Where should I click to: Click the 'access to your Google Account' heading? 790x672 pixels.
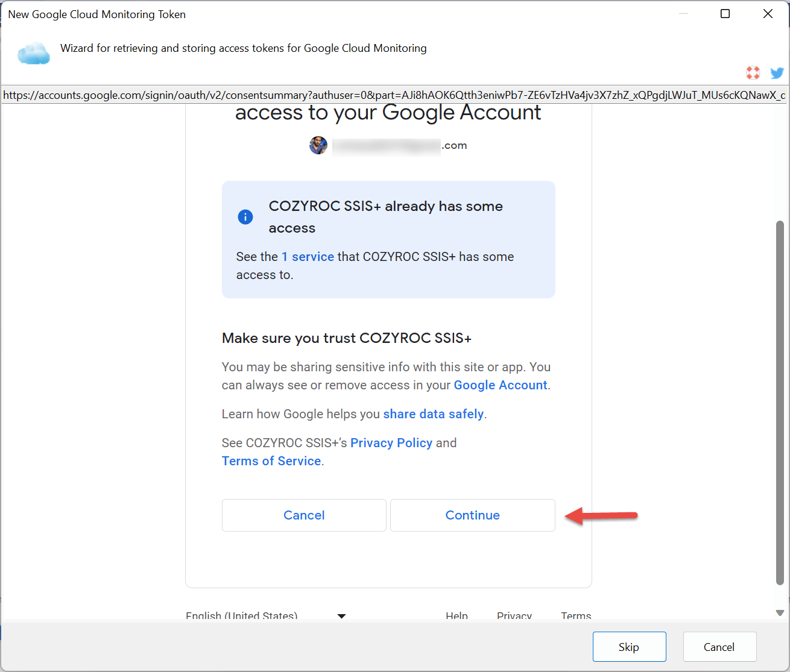coord(388,113)
